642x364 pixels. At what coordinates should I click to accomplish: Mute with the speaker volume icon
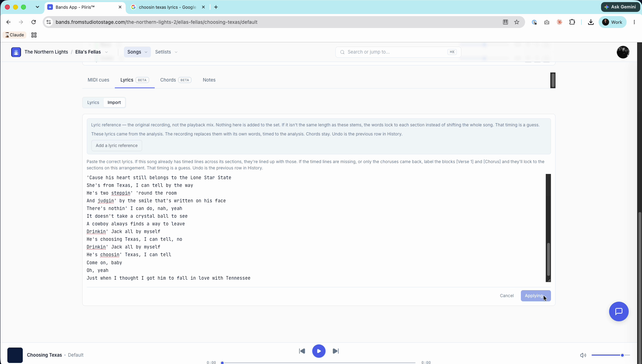tap(583, 355)
